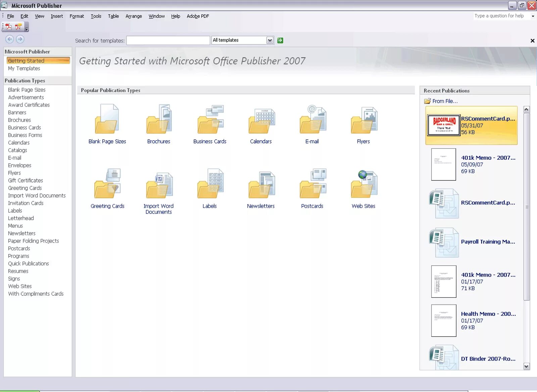Select Banners in the sidebar
This screenshot has width=537, height=392.
click(x=17, y=113)
